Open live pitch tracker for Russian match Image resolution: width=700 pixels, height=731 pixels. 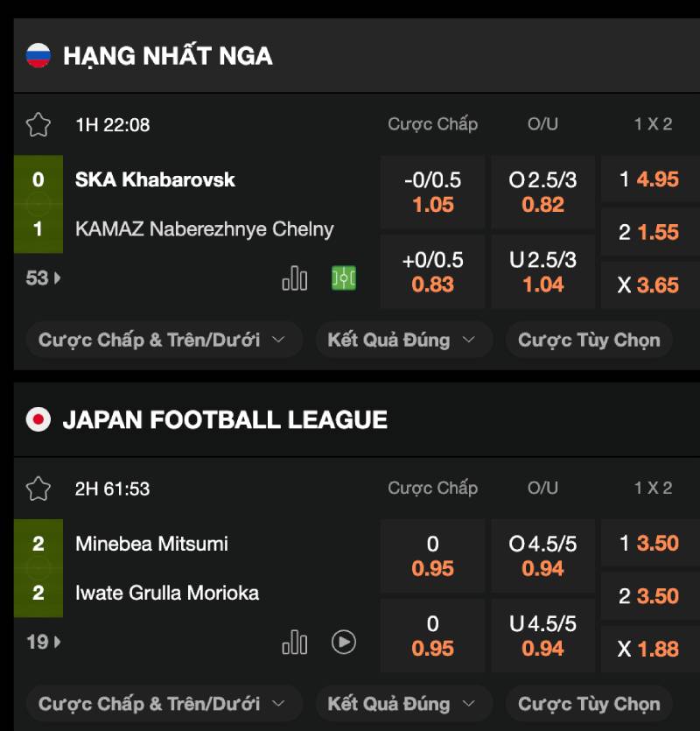[344, 278]
